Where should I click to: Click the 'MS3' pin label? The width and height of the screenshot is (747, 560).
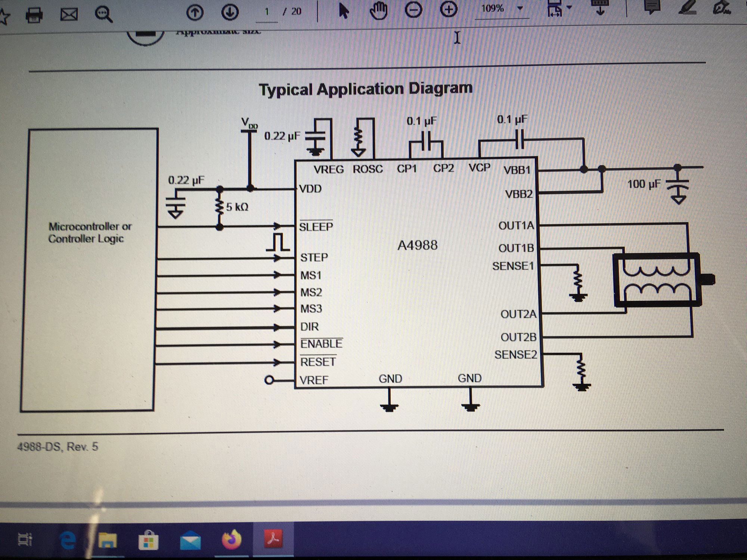tap(311, 309)
